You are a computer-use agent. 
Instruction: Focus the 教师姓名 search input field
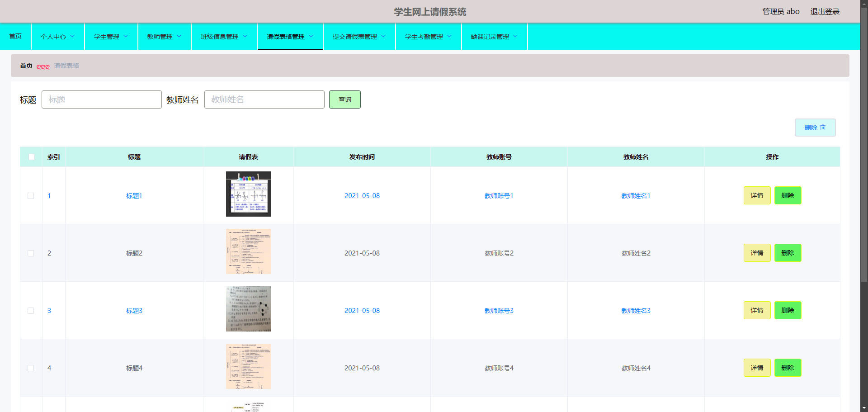(x=264, y=99)
